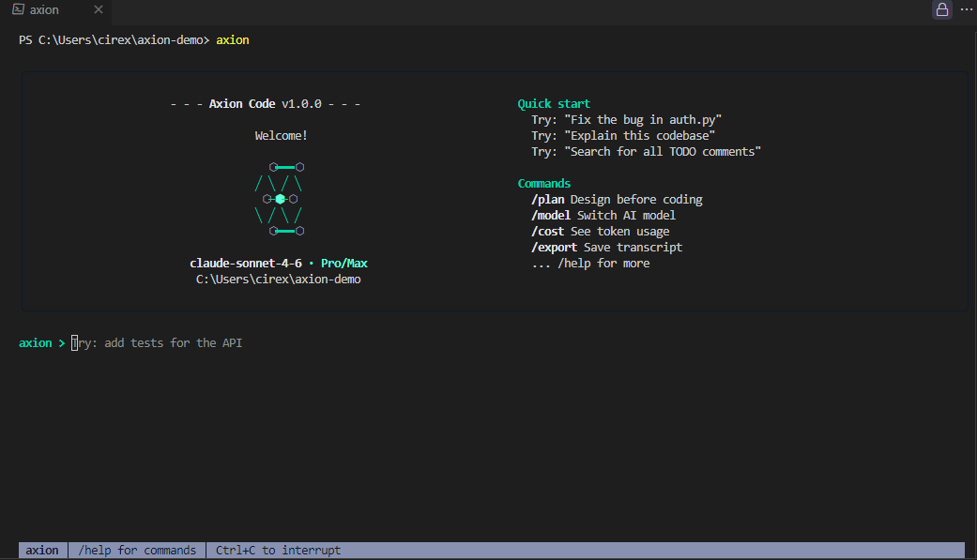Click the /model command entry

click(603, 216)
